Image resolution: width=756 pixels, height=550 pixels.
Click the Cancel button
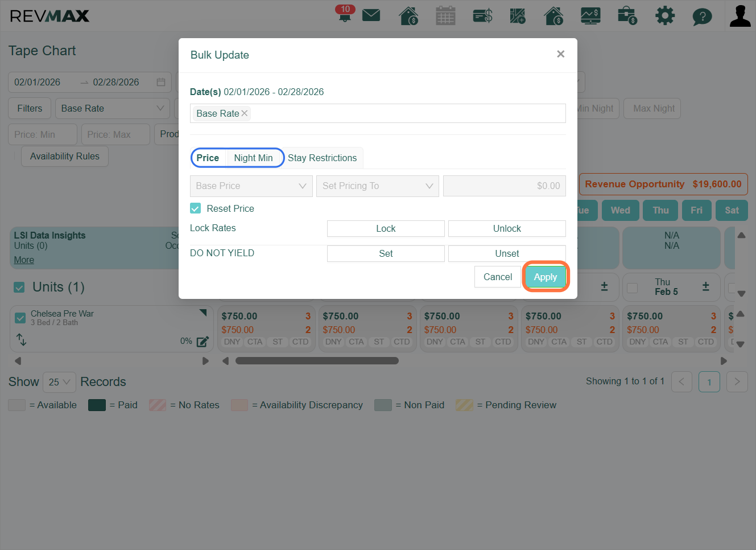coord(498,277)
